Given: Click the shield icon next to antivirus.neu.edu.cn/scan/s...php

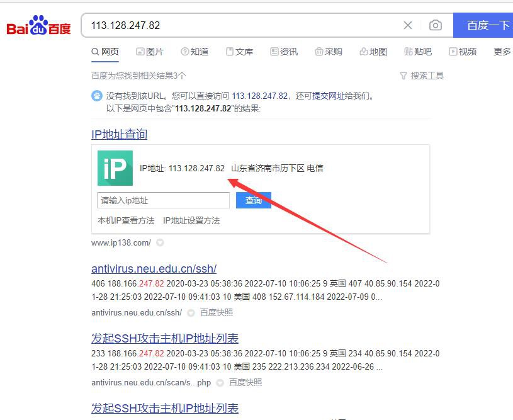Looking at the screenshot, I should [x=220, y=383].
